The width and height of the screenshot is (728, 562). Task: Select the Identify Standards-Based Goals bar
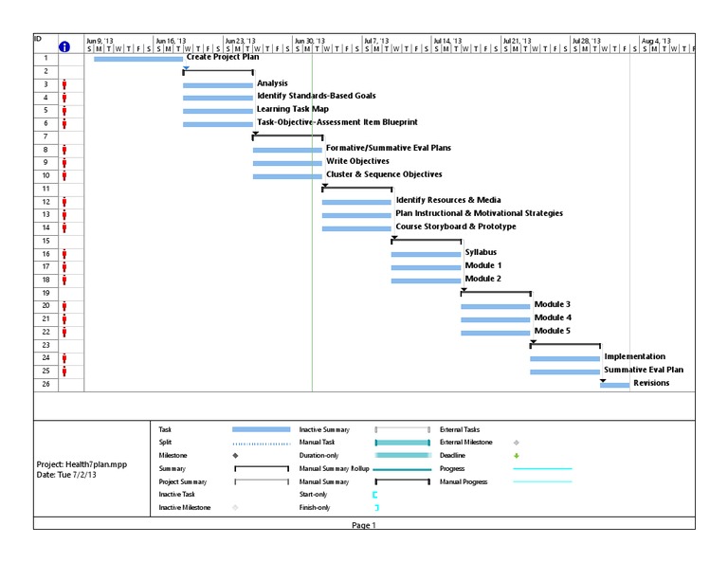click(x=218, y=98)
